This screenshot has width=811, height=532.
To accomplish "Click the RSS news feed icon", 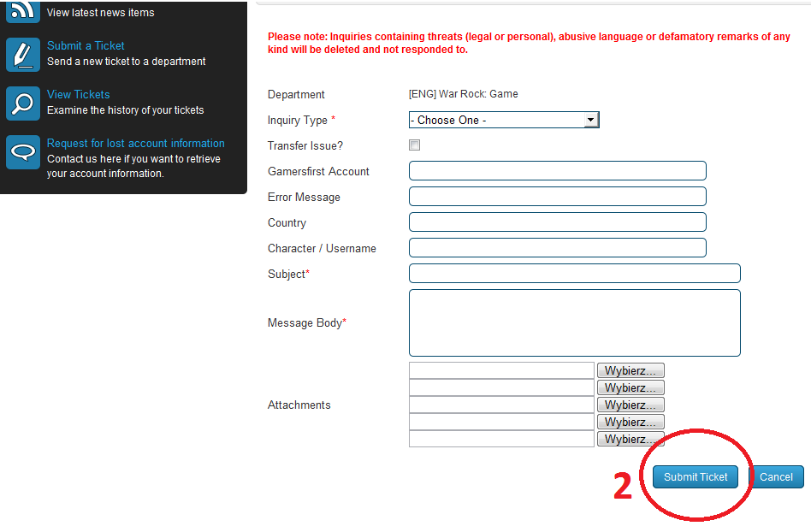I will coord(23,11).
